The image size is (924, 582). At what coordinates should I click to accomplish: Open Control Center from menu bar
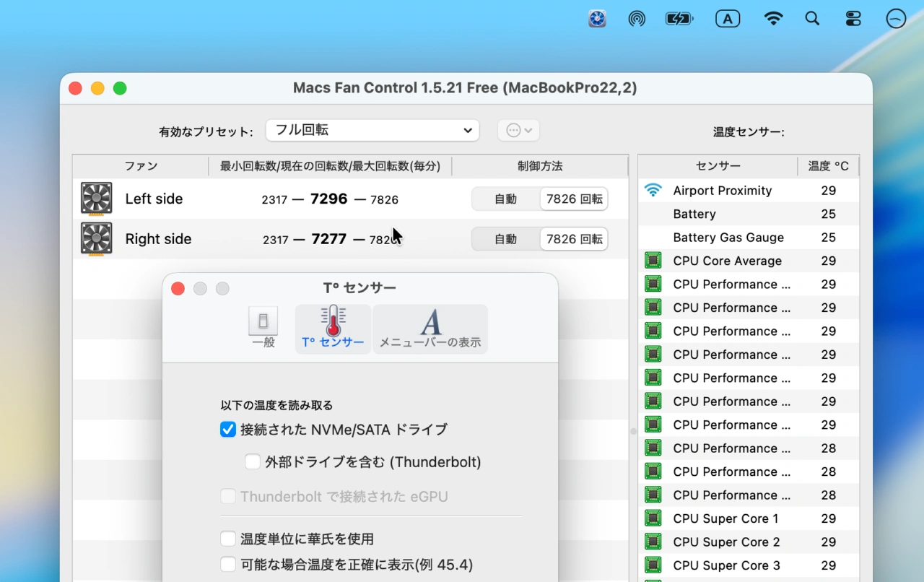coord(853,19)
